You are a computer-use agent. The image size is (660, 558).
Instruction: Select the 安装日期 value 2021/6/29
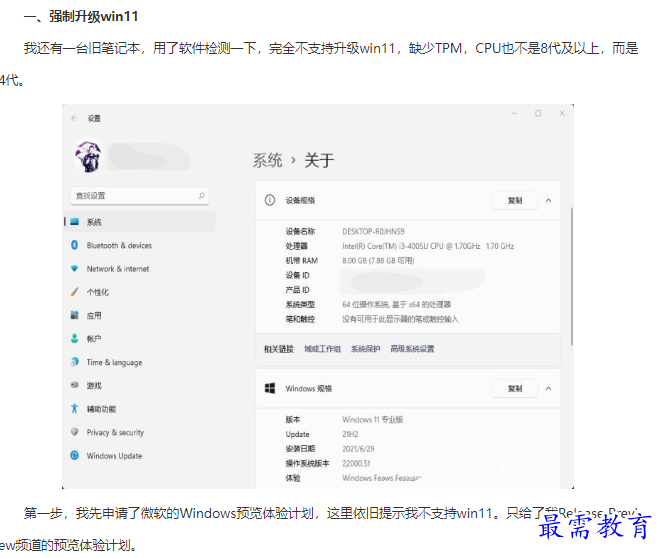358,449
